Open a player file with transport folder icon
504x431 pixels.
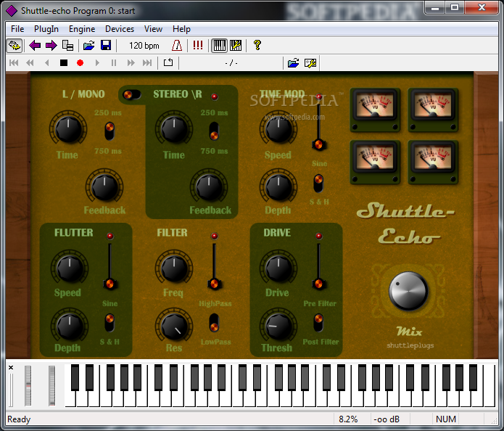coord(293,62)
